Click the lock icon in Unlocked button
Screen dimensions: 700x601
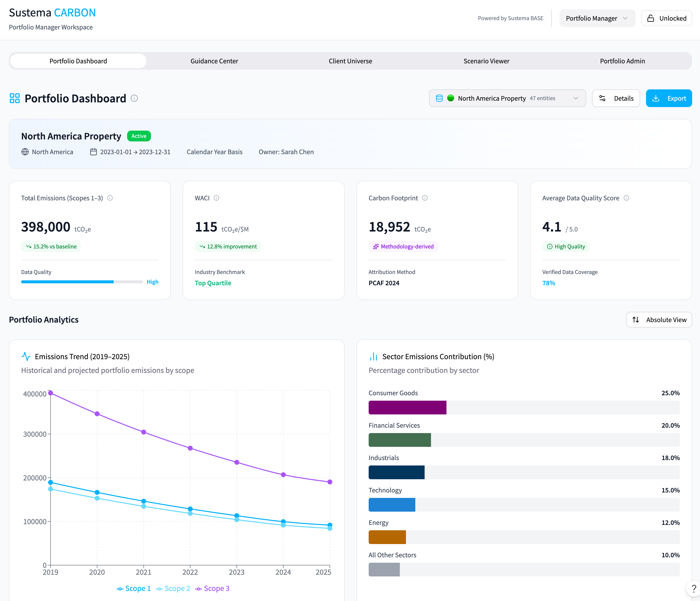point(651,18)
